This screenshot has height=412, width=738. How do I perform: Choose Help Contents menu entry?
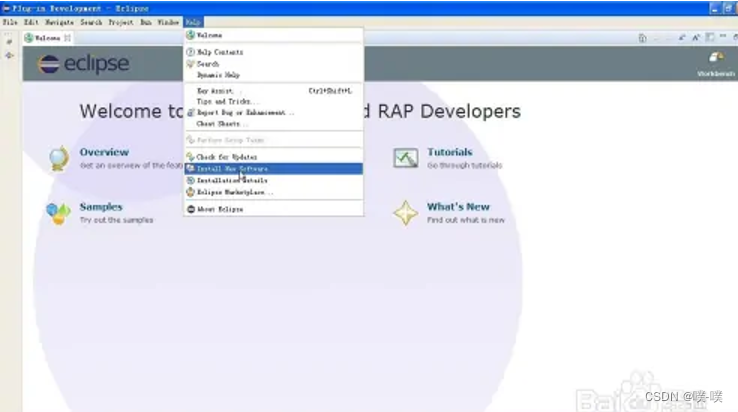(x=273, y=52)
